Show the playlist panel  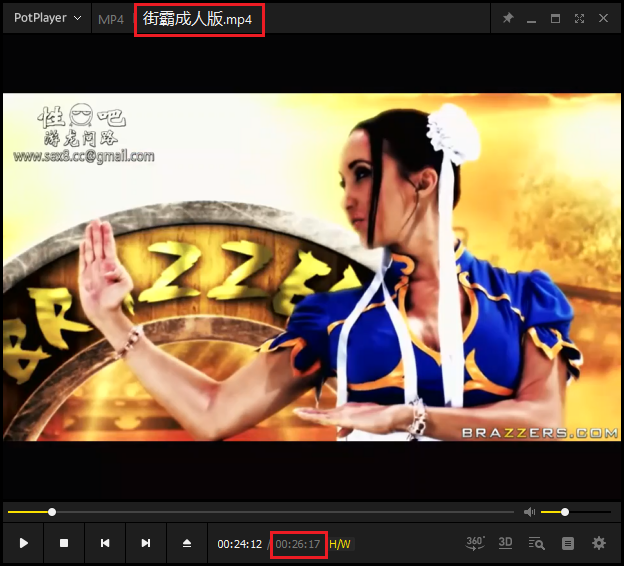[568, 543]
